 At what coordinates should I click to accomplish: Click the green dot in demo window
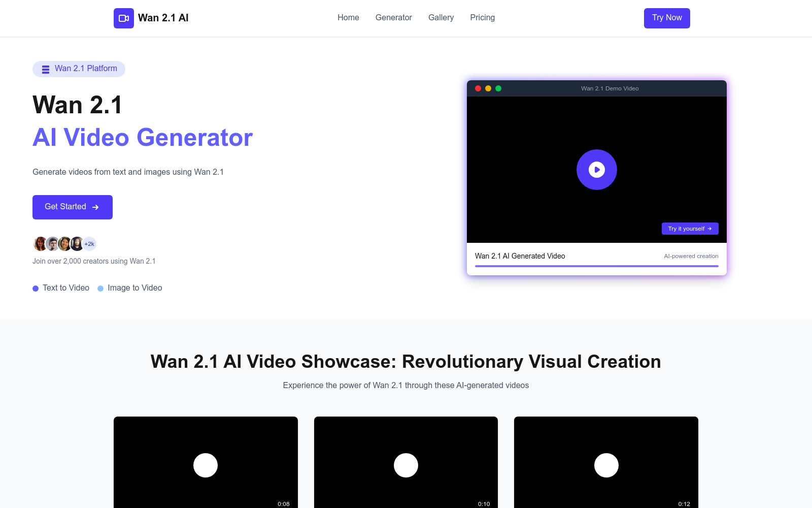[x=498, y=88]
